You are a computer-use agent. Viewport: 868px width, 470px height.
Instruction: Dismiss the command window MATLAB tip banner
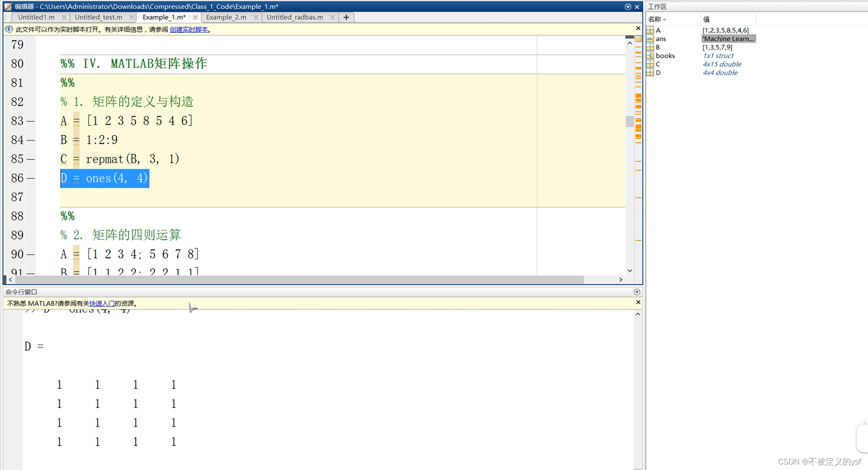pos(638,302)
